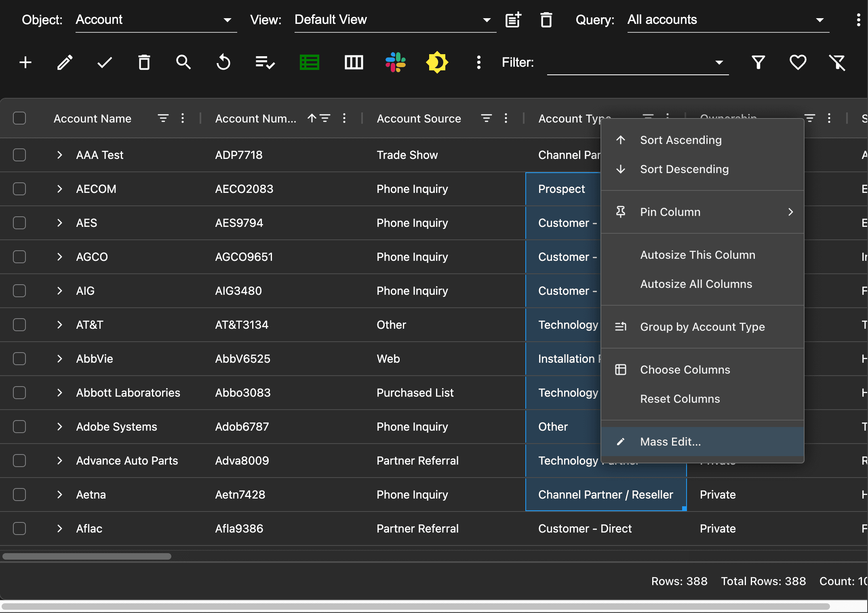This screenshot has width=868, height=613.
Task: Open the Query All accounts dropdown
Action: click(x=727, y=20)
